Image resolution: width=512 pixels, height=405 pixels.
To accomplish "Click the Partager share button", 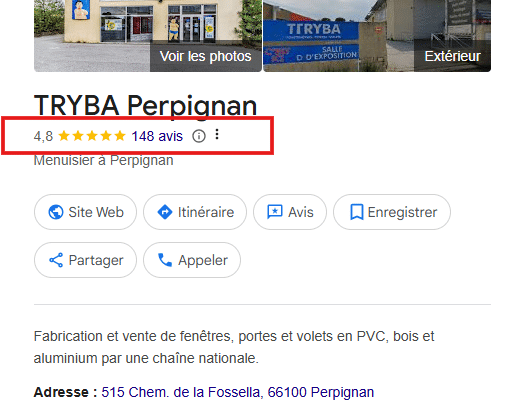I will [85, 260].
